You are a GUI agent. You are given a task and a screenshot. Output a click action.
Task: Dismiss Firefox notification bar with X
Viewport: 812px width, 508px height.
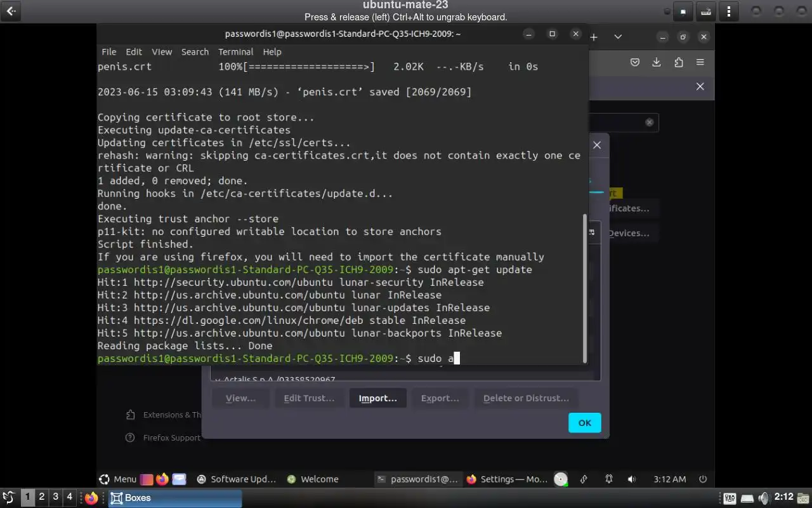coord(700,86)
